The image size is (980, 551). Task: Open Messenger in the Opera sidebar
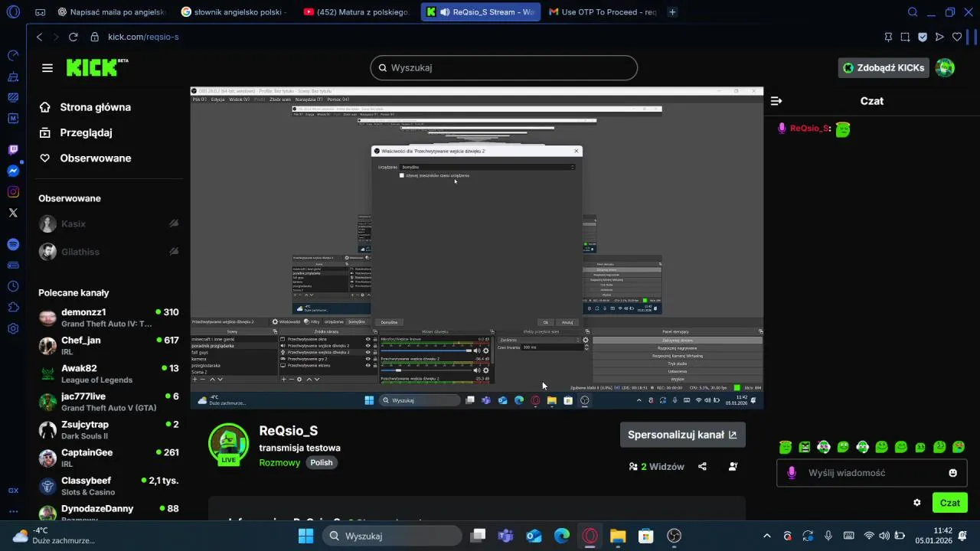pos(13,171)
